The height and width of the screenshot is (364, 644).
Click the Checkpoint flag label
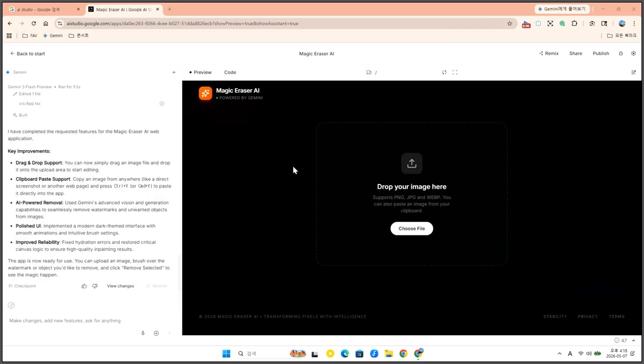[22, 286]
